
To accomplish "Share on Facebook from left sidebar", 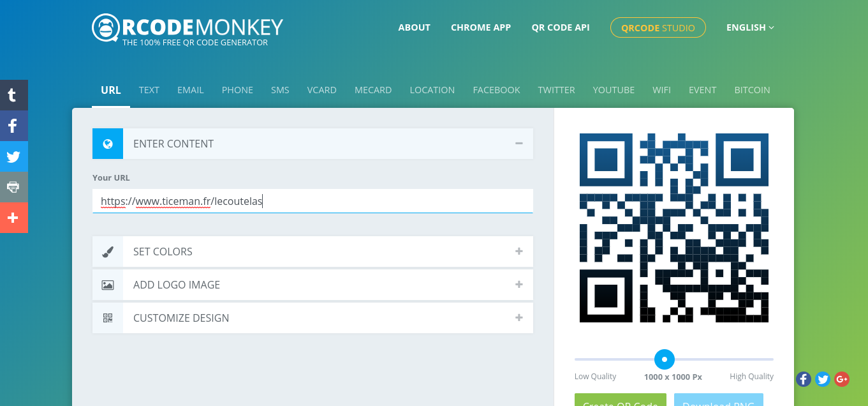I will 13,126.
